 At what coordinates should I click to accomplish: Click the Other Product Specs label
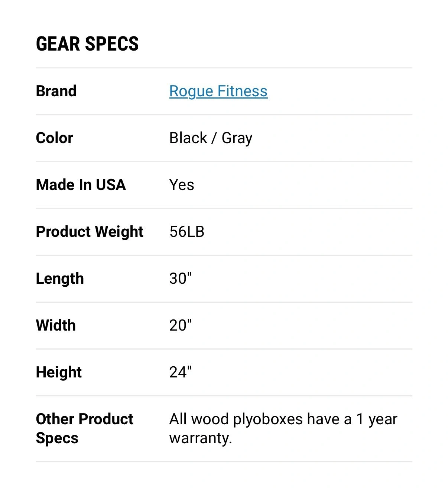[x=84, y=428]
